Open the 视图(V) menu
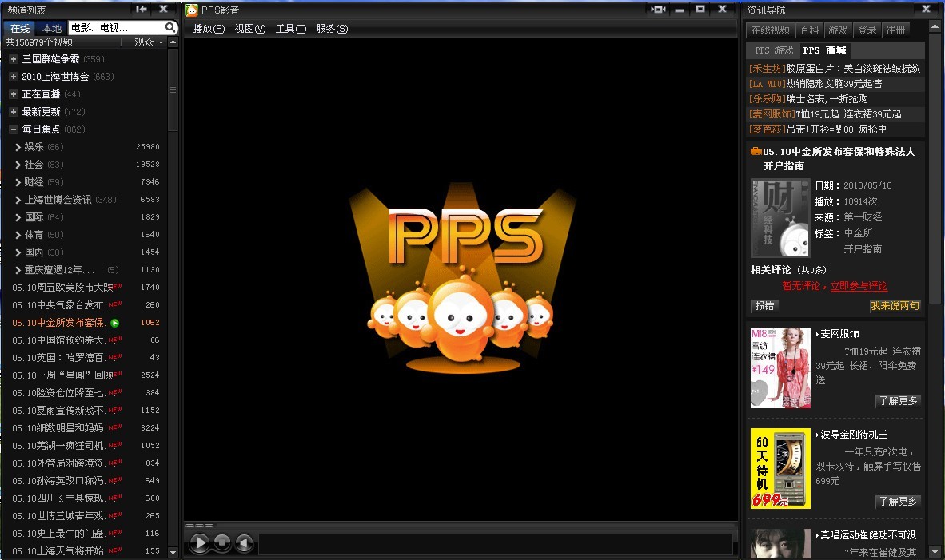Image resolution: width=945 pixels, height=560 pixels. click(x=250, y=28)
